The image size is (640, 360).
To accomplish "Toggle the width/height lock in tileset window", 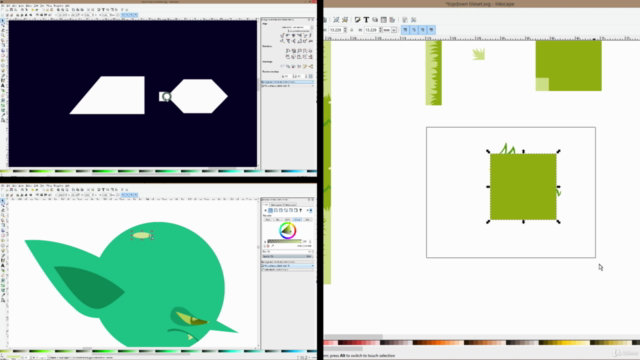I will (351, 30).
